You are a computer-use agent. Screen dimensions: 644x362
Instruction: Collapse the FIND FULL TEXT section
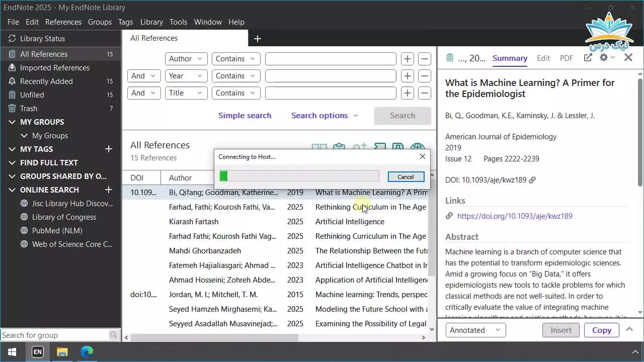(12, 163)
